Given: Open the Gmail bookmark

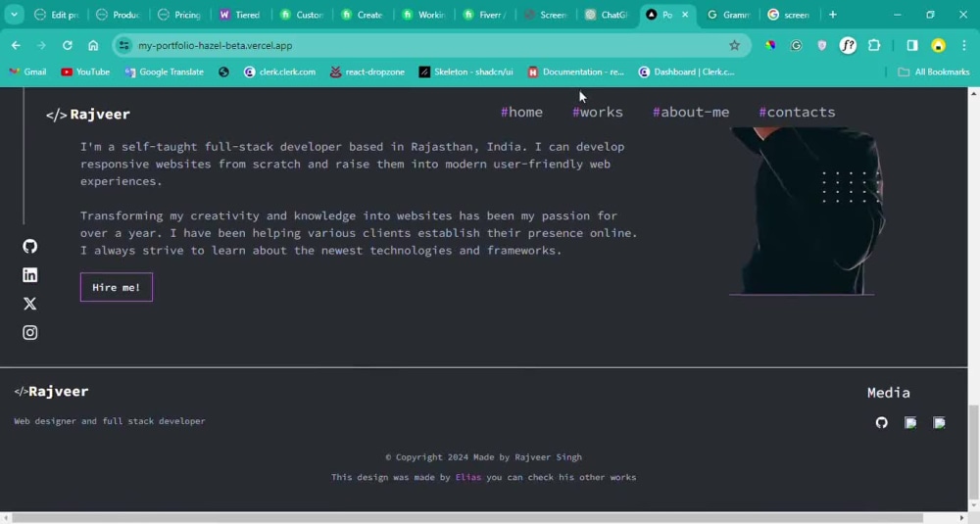Looking at the screenshot, I should [x=27, y=71].
